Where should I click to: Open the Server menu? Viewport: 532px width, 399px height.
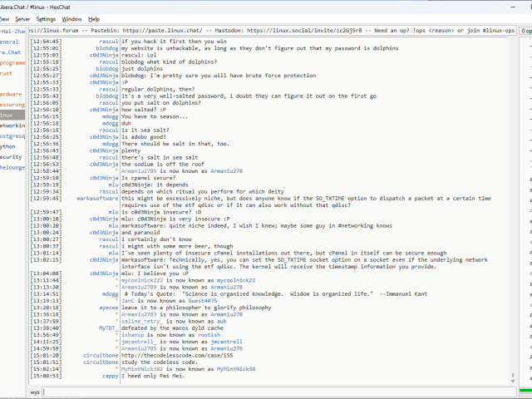tap(22, 18)
